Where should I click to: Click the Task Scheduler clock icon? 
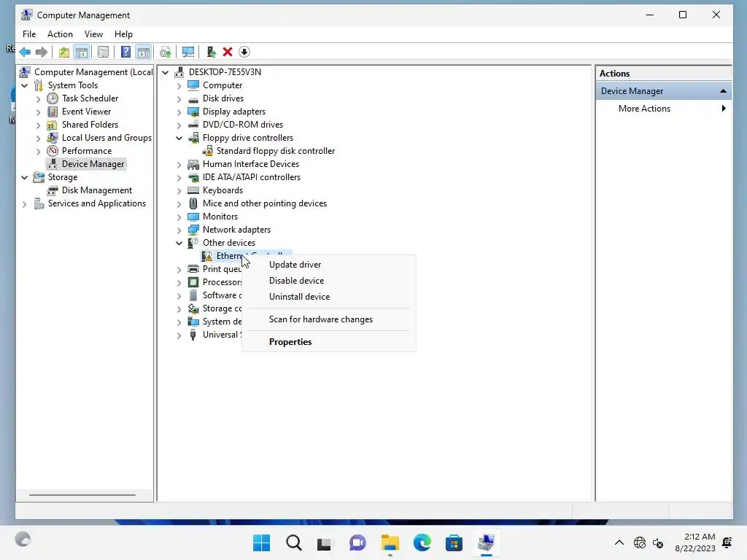(53, 98)
